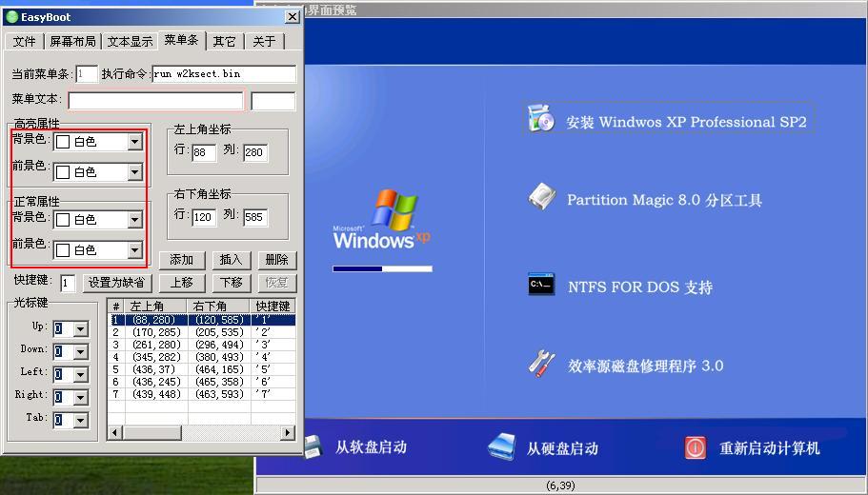The height and width of the screenshot is (495, 868).
Task: Click the Windows XP logo in preview
Action: point(382,220)
